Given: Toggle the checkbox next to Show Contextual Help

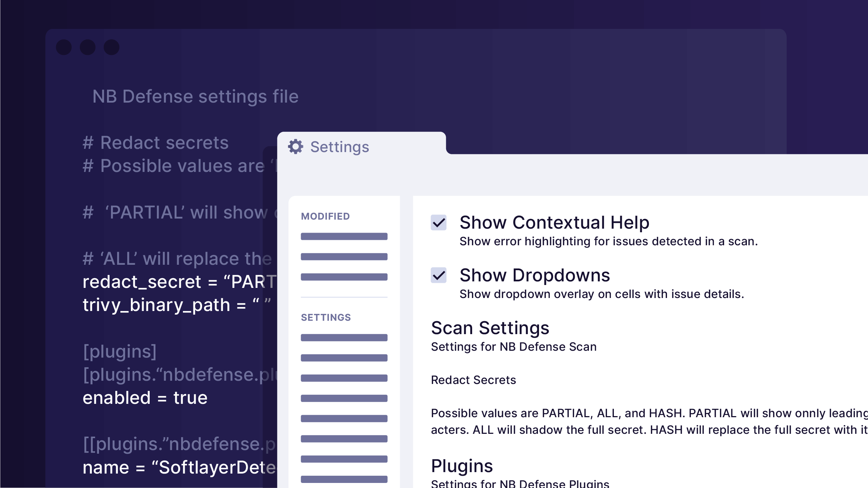Looking at the screenshot, I should [x=439, y=224].
